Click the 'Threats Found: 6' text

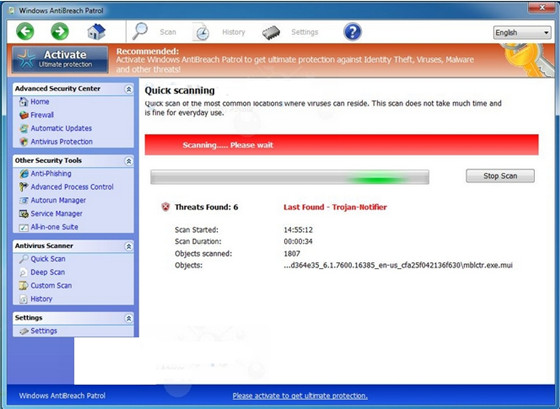(x=206, y=207)
